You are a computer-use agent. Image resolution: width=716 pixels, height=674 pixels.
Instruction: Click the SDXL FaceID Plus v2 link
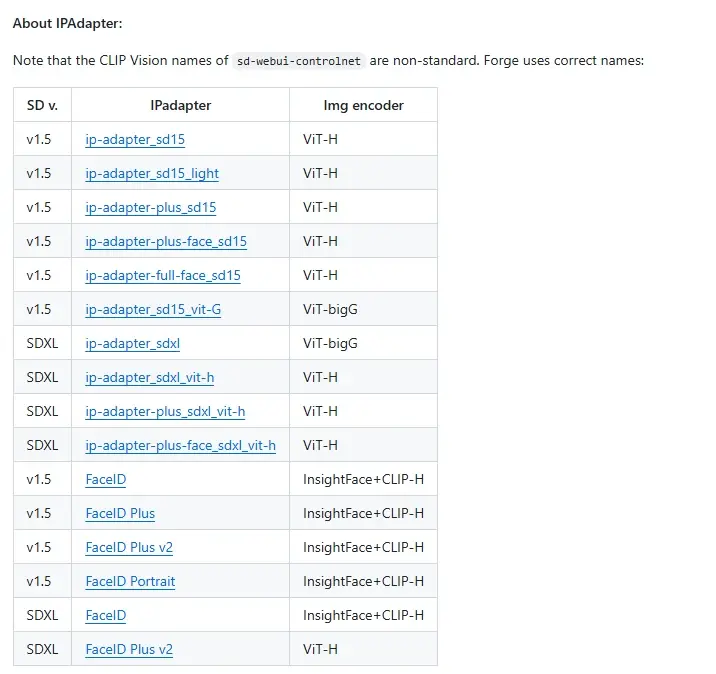[129, 649]
